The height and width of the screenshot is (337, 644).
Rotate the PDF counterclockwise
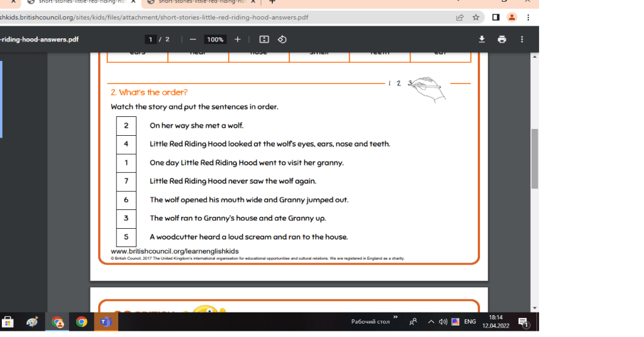click(282, 39)
